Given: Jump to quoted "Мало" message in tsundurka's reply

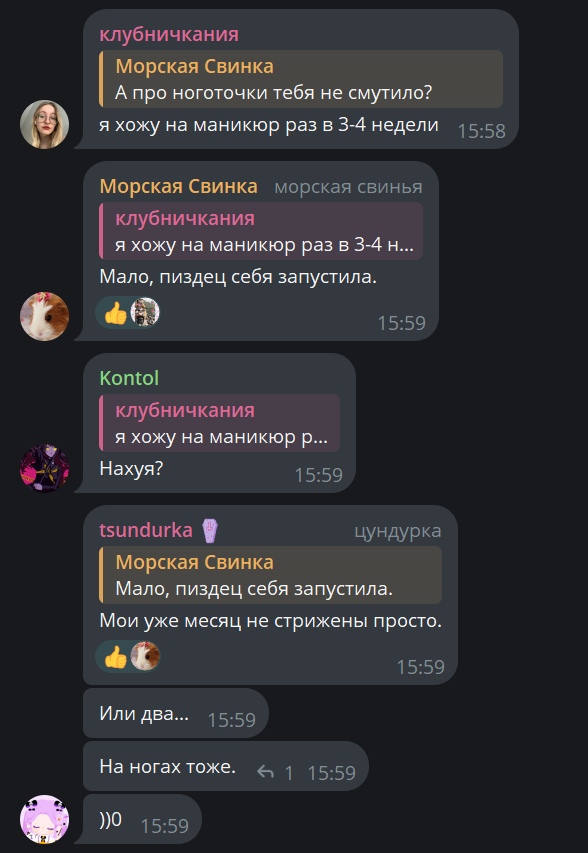Looking at the screenshot, I should (x=270, y=575).
